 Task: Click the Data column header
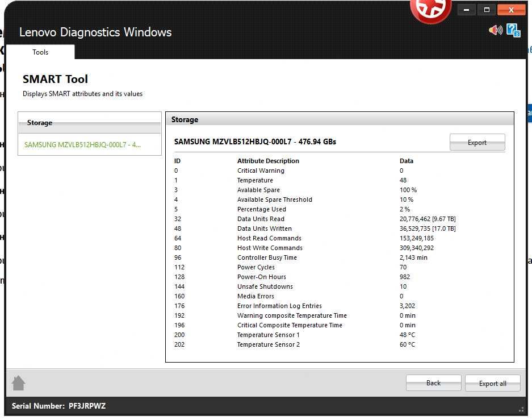[x=406, y=161]
